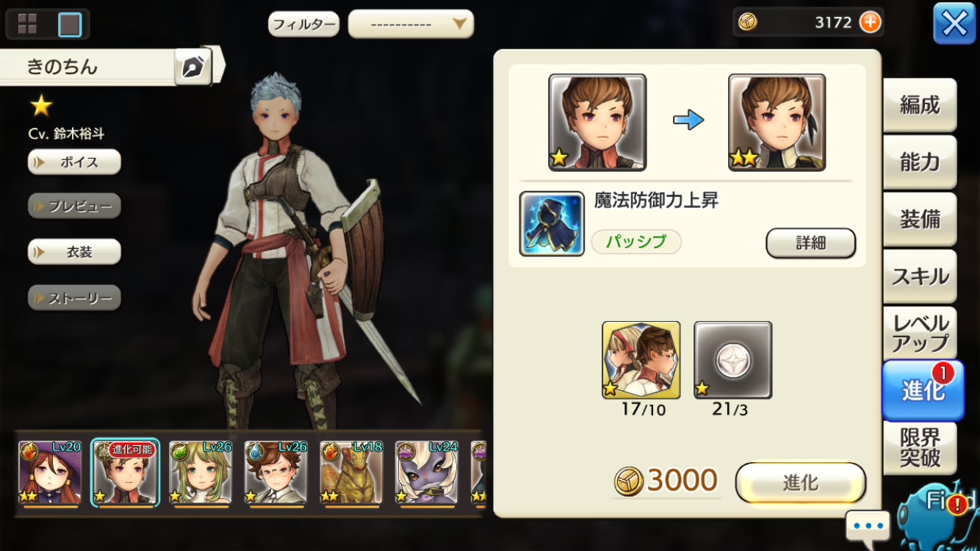Confirm with the 進化 button
The width and height of the screenshot is (980, 551).
(801, 483)
